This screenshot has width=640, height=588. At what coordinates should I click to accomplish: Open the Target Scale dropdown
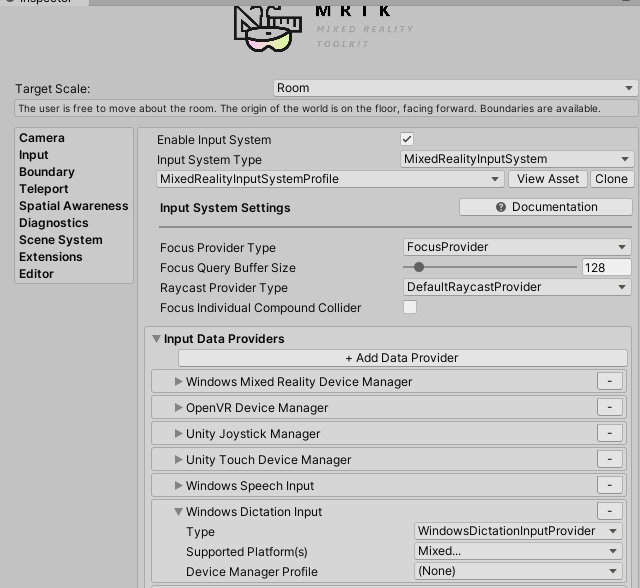pyautogui.click(x=455, y=88)
